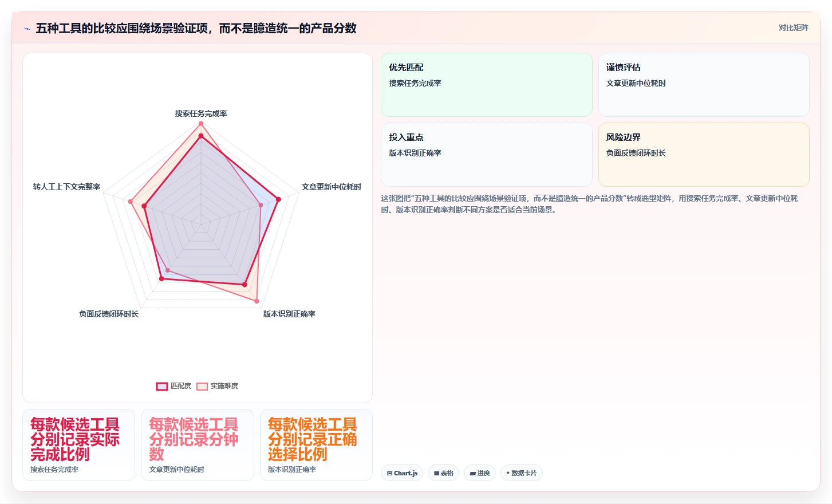Select the 进度 tag pill
This screenshot has height=504, width=832.
[x=480, y=473]
